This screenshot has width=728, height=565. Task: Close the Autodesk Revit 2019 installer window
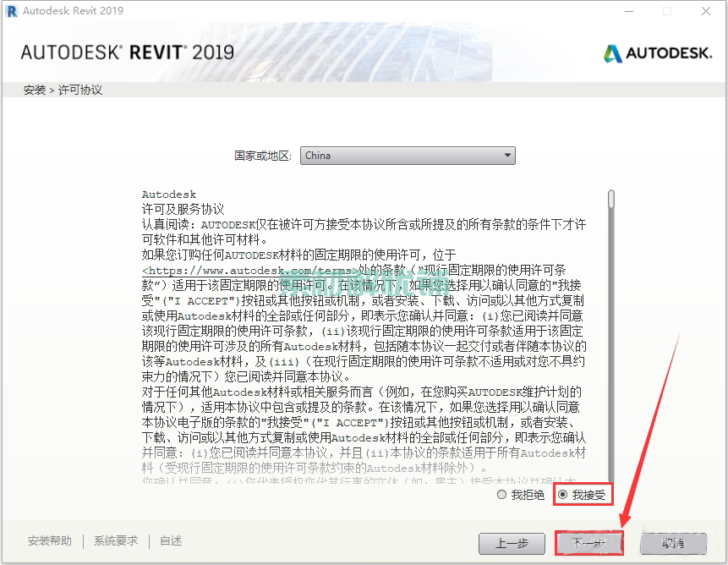[706, 11]
